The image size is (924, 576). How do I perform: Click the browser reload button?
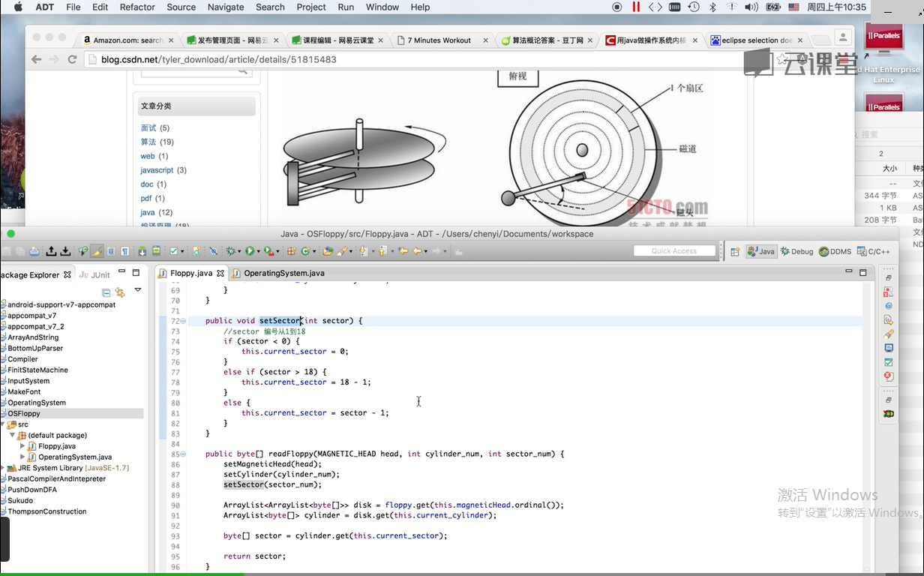coord(73,59)
